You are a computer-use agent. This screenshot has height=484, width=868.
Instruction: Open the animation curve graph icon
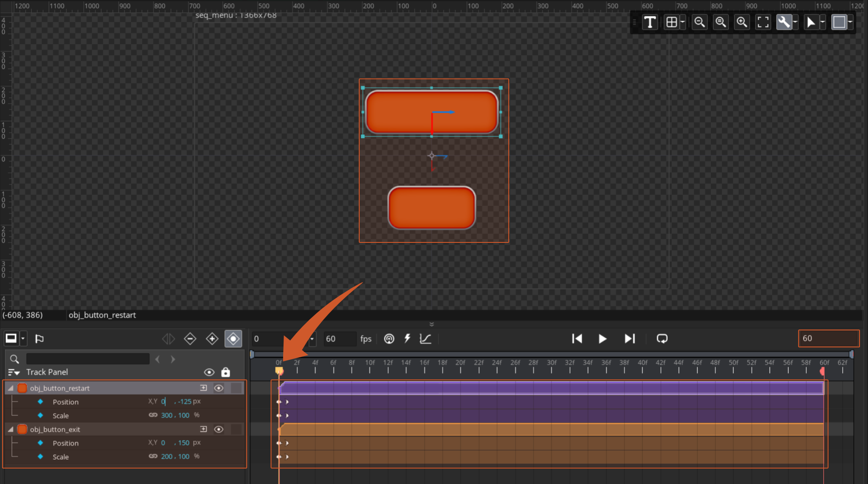pos(425,339)
